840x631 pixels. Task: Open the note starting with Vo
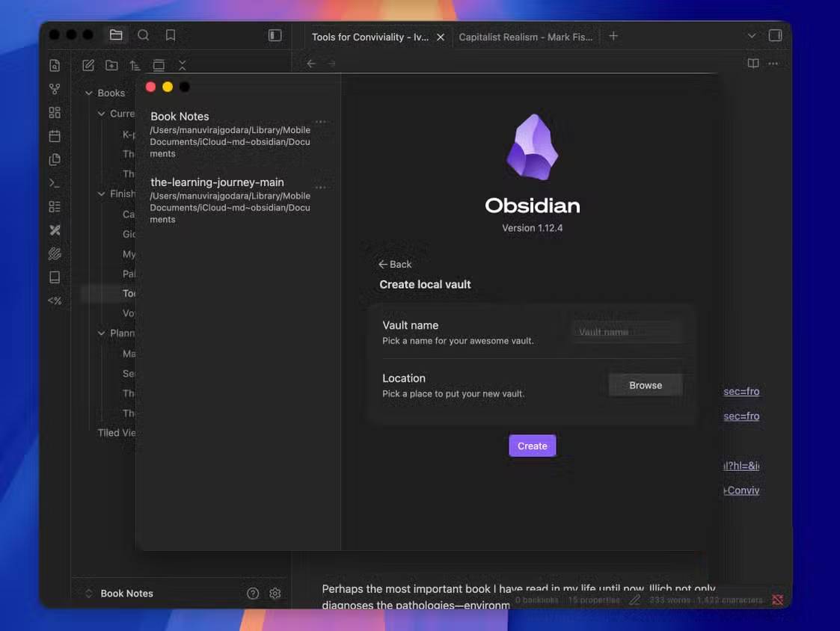point(129,313)
